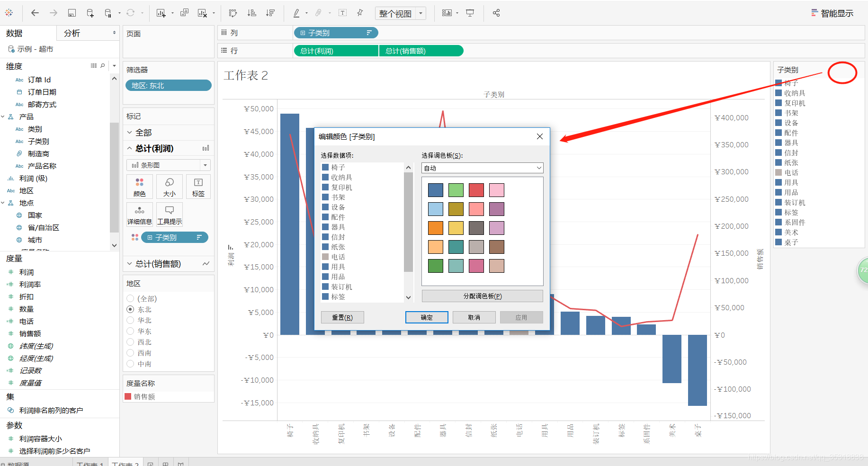This screenshot has width=868, height=466.
Task: Click 子类别 pill on Columns shelf
Action: [x=336, y=33]
